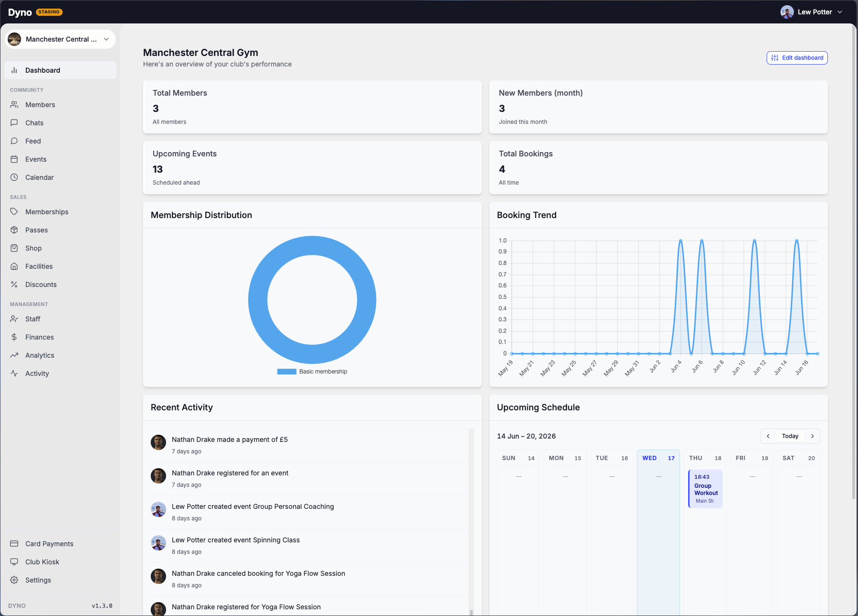Image resolution: width=858 pixels, height=616 pixels.
Task: Click the Discounts percent icon
Action: tap(14, 285)
